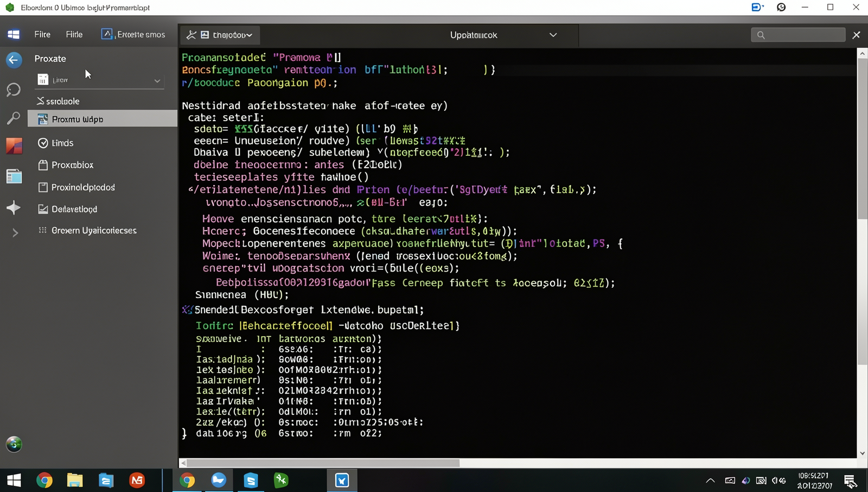Click the code line 'cabe: seterI:'
This screenshot has height=492, width=868.
click(226, 117)
